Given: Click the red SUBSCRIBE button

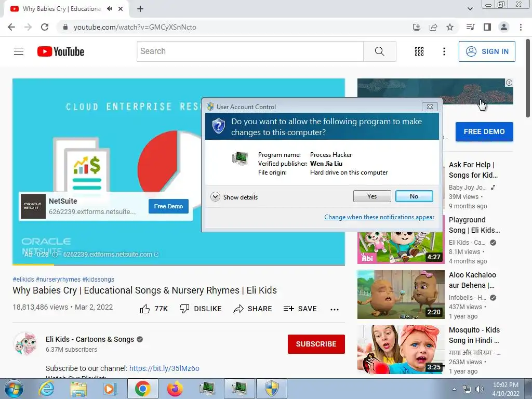Looking at the screenshot, I should coord(316,344).
